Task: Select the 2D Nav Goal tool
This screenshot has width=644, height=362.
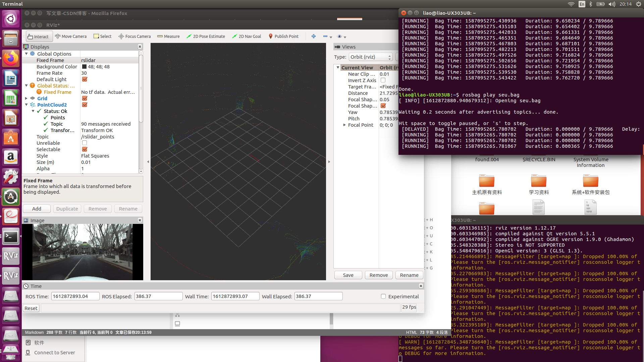Action: pyautogui.click(x=247, y=36)
